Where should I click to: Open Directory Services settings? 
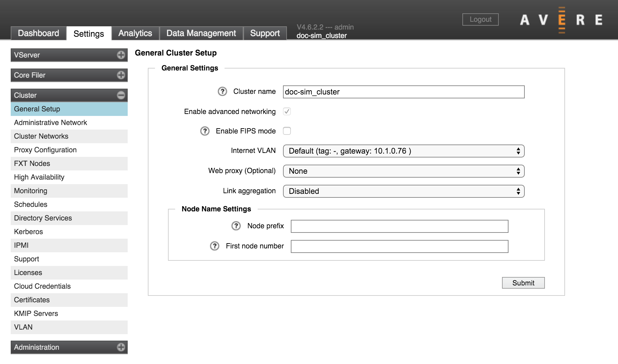(x=69, y=218)
